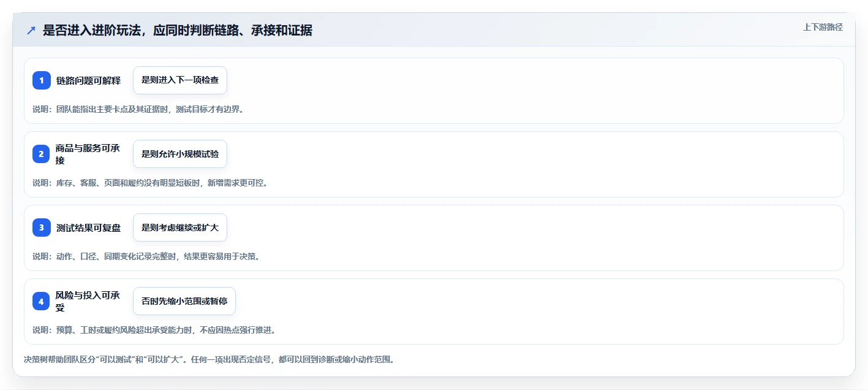This screenshot has width=868, height=390.
Task: Click the step 1 number badge
Action: click(x=42, y=80)
